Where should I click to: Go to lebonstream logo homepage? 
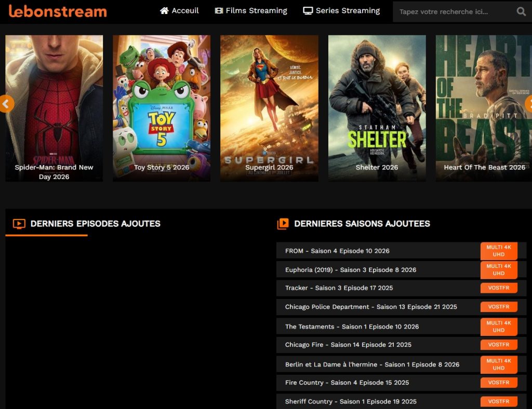click(x=58, y=11)
